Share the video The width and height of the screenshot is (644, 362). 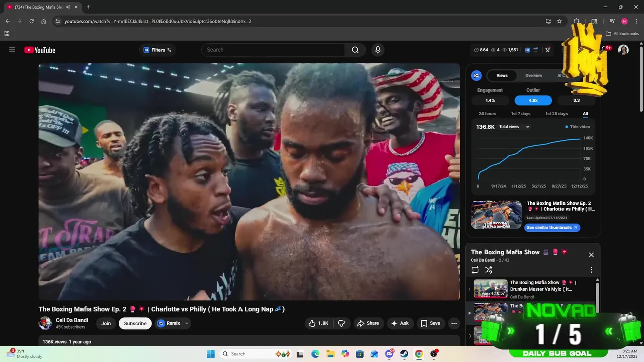(368, 323)
